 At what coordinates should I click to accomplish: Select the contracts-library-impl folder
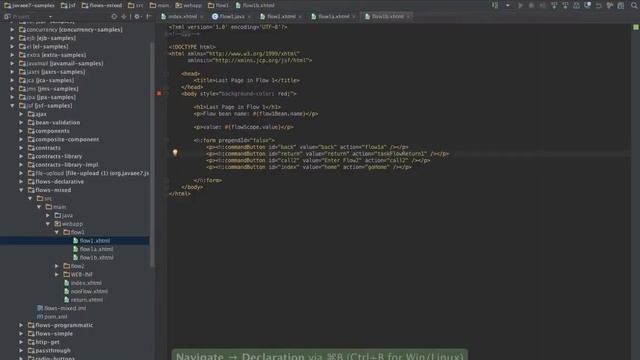pos(63,165)
